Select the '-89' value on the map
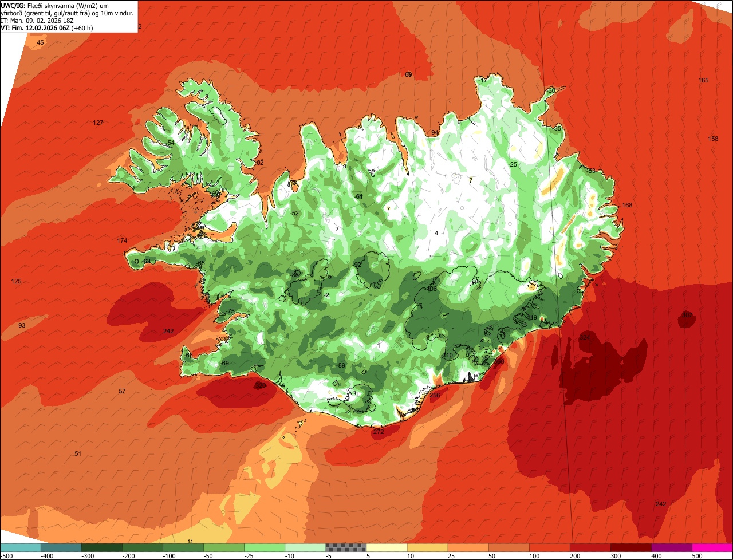Screen dimensions: 733x560 tap(341, 366)
